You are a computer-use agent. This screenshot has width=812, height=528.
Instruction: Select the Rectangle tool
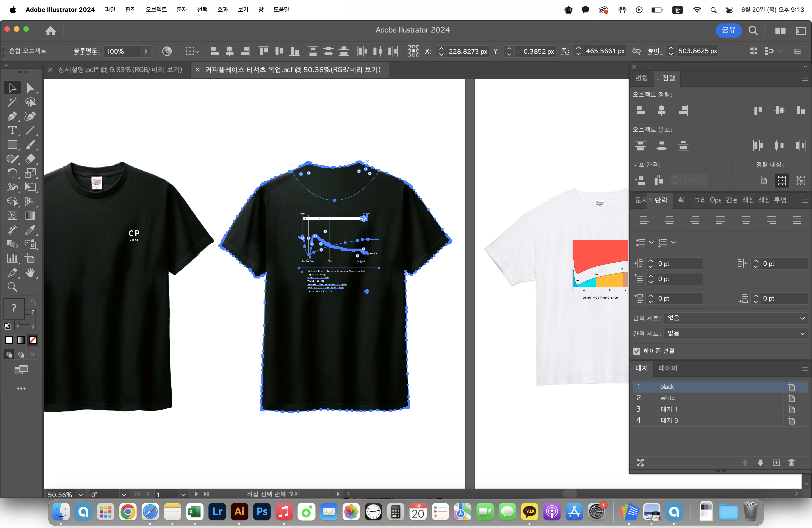point(12,145)
